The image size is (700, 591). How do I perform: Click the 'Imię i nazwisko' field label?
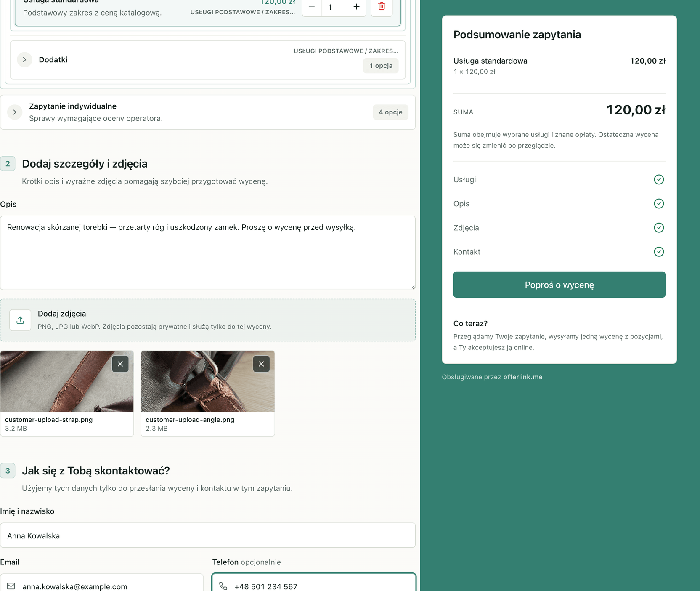(27, 511)
